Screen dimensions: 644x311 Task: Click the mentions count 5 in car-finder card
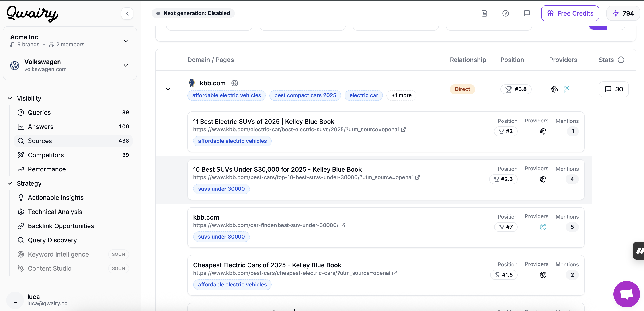(572, 227)
